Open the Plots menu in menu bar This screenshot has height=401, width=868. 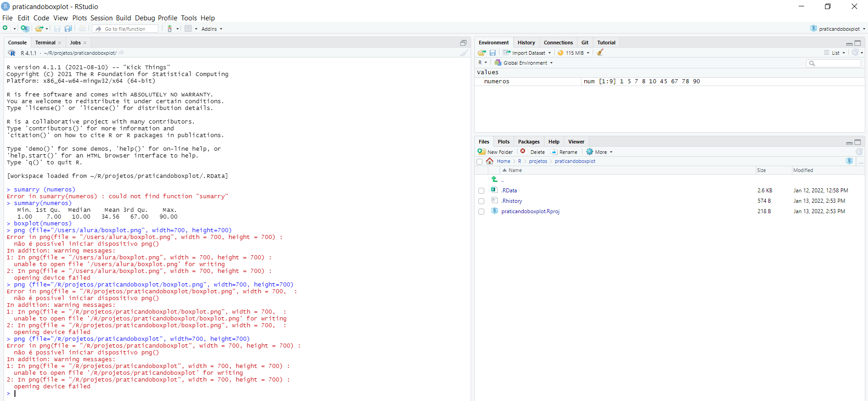click(79, 18)
